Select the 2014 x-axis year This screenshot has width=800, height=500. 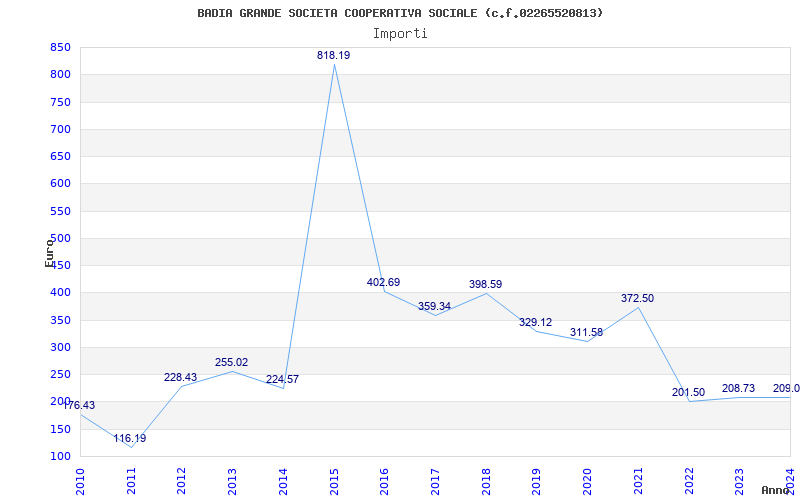(x=283, y=482)
